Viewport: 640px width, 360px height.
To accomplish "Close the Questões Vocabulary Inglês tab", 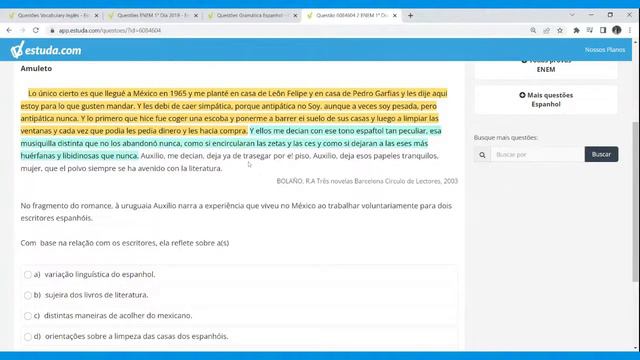I will (96, 16).
